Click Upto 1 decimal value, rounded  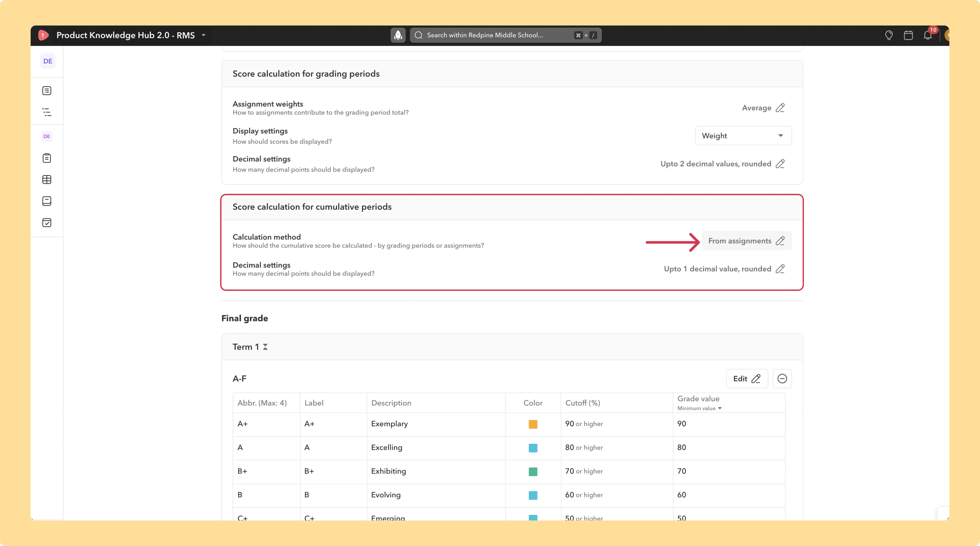pyautogui.click(x=717, y=269)
